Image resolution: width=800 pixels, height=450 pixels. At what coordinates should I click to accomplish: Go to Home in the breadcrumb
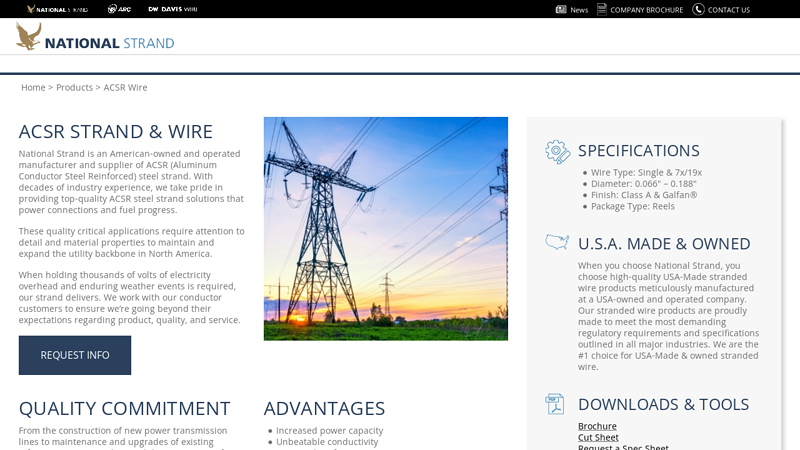coord(33,87)
